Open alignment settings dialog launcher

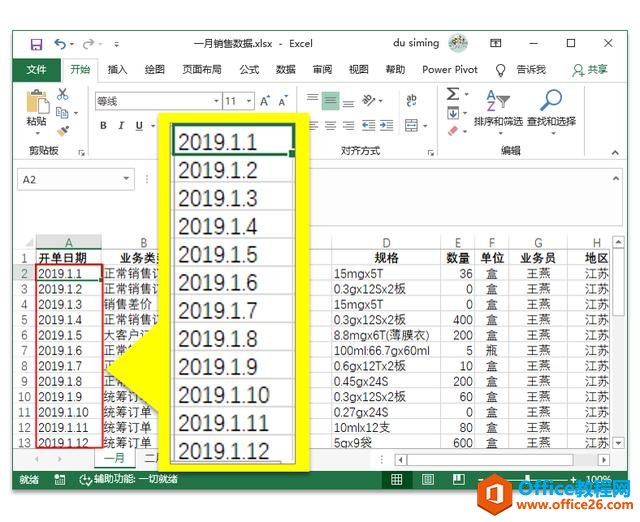click(x=431, y=153)
